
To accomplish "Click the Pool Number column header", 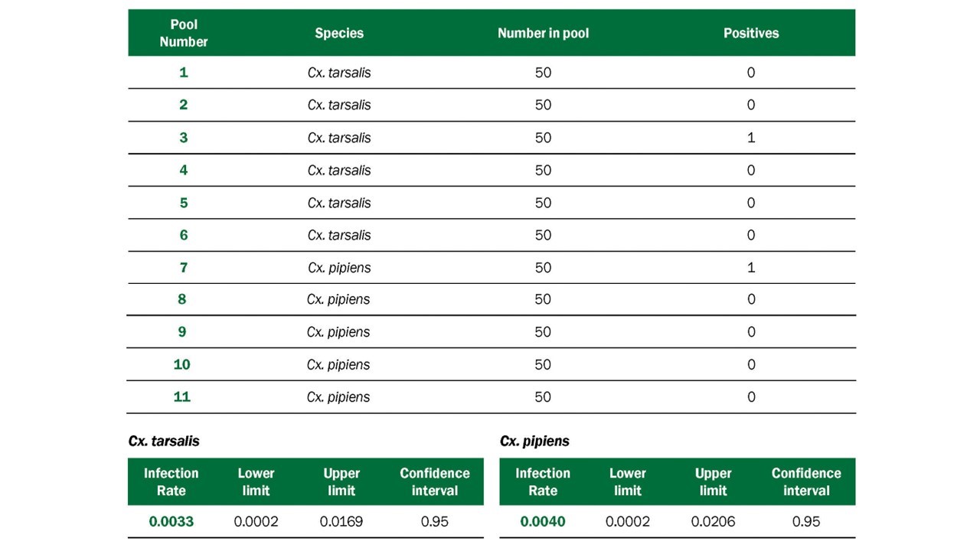I will [x=184, y=33].
